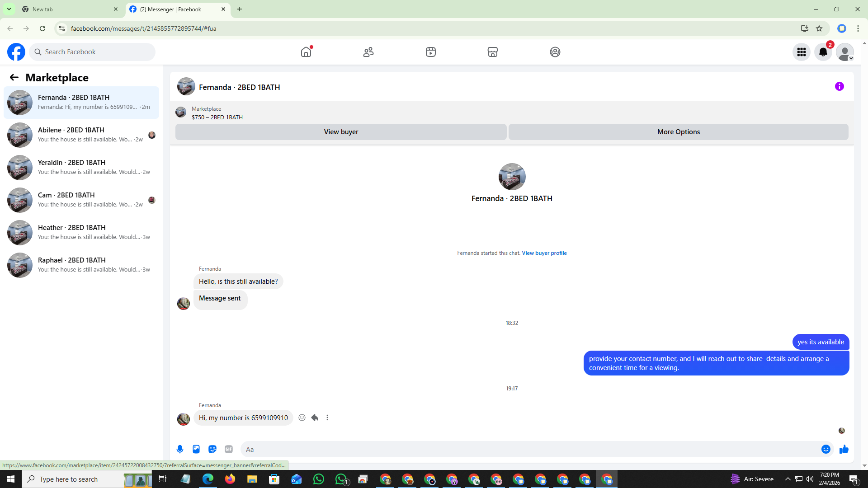Screen dimensions: 868x488
Task: Open the purple conversation information icon
Action: [x=839, y=86]
